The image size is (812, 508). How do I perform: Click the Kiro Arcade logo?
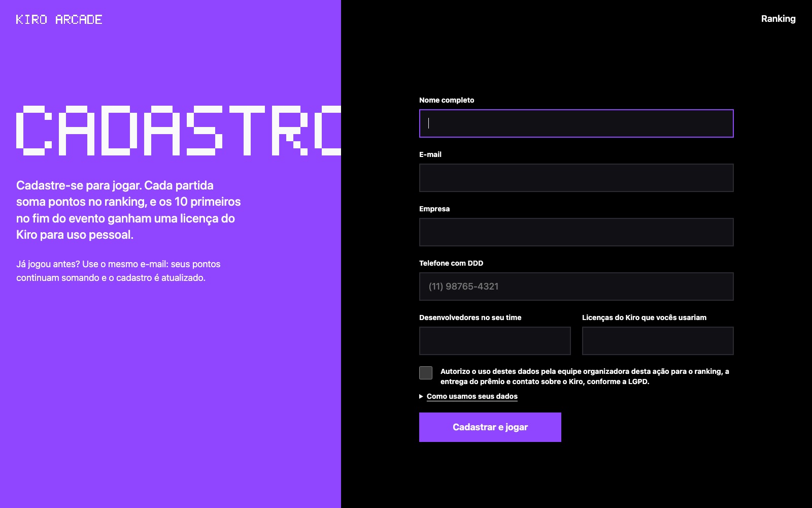pyautogui.click(x=59, y=19)
